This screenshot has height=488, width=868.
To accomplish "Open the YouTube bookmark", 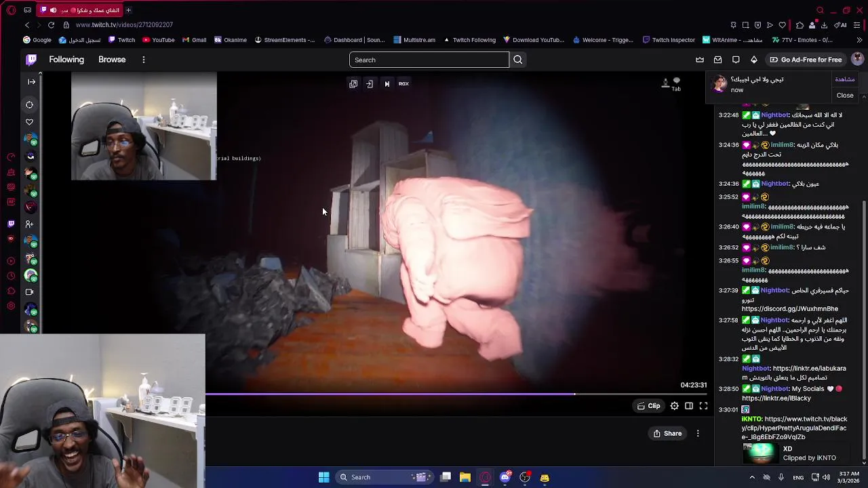I will tap(159, 40).
